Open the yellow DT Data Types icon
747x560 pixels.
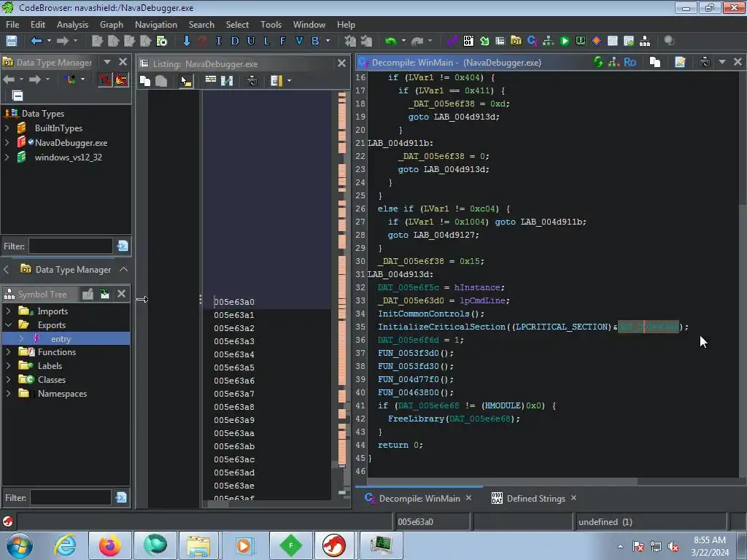[x=516, y=41]
